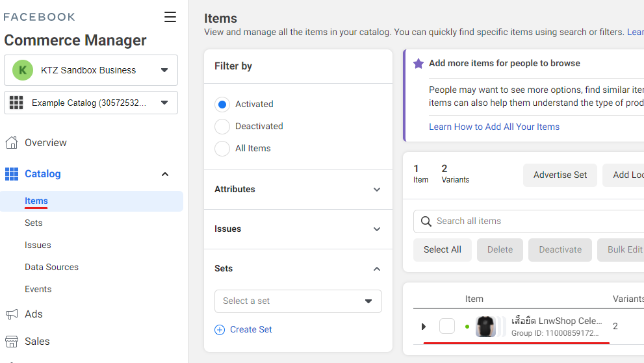Click the Ads megaphone icon

tap(12, 314)
